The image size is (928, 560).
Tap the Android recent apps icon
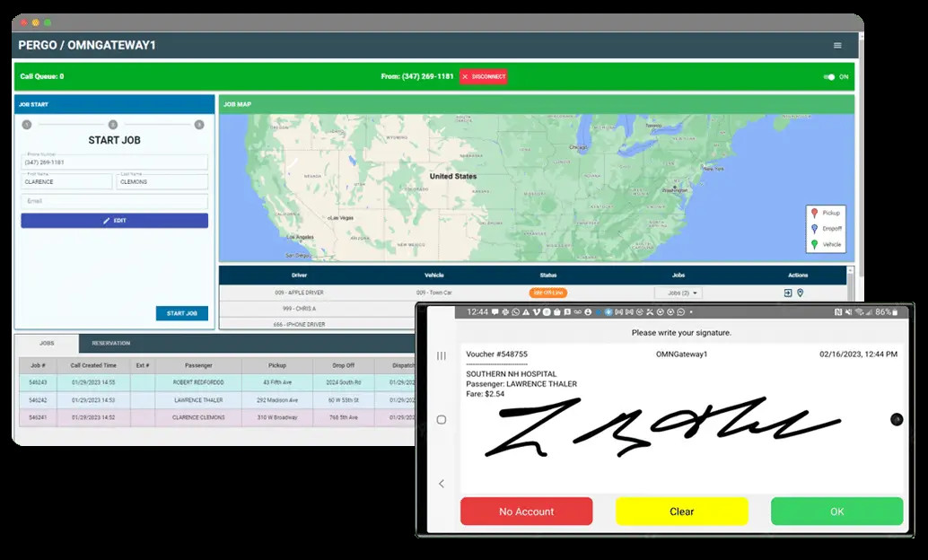(x=442, y=355)
